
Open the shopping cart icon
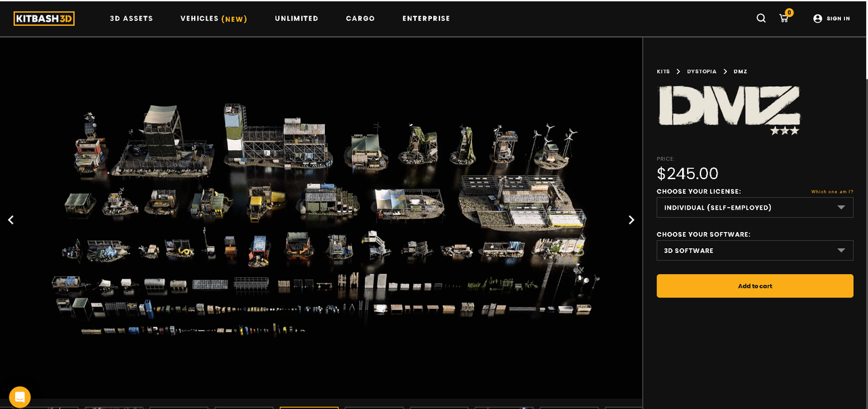pyautogui.click(x=784, y=18)
